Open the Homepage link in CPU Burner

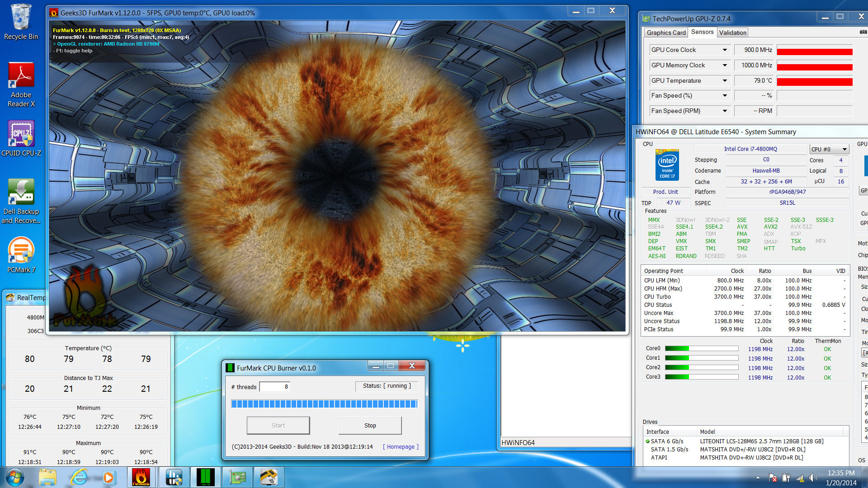pyautogui.click(x=401, y=447)
